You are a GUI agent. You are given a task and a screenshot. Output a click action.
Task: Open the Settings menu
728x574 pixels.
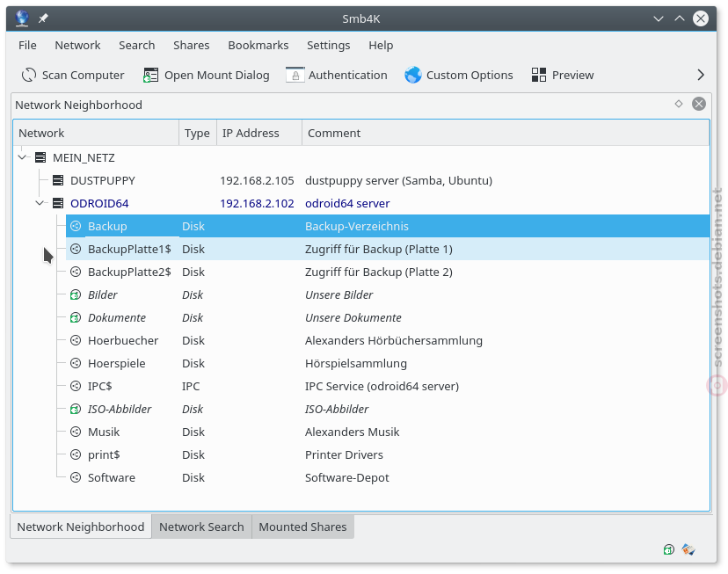pos(328,45)
